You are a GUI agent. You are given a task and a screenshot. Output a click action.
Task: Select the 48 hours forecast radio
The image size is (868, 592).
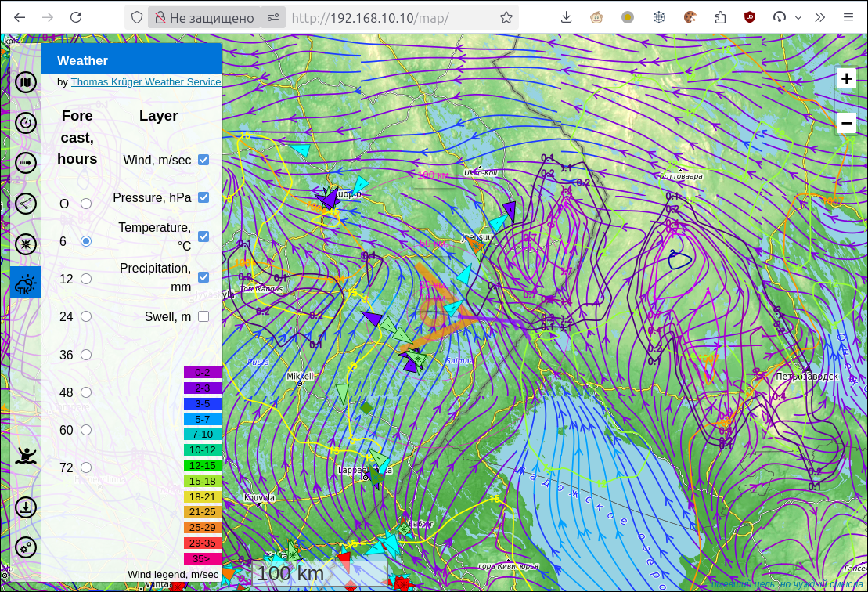pos(86,392)
